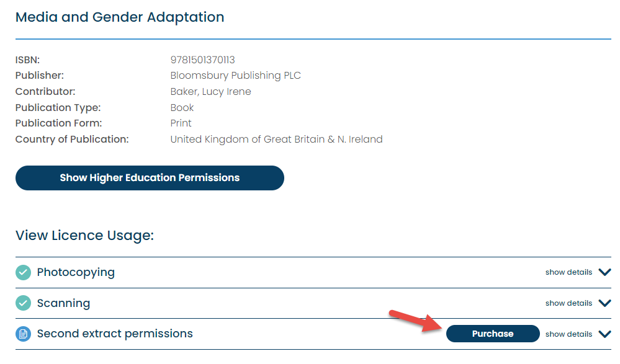Select the Second extract permissions label
620x364 pixels.
tap(115, 334)
